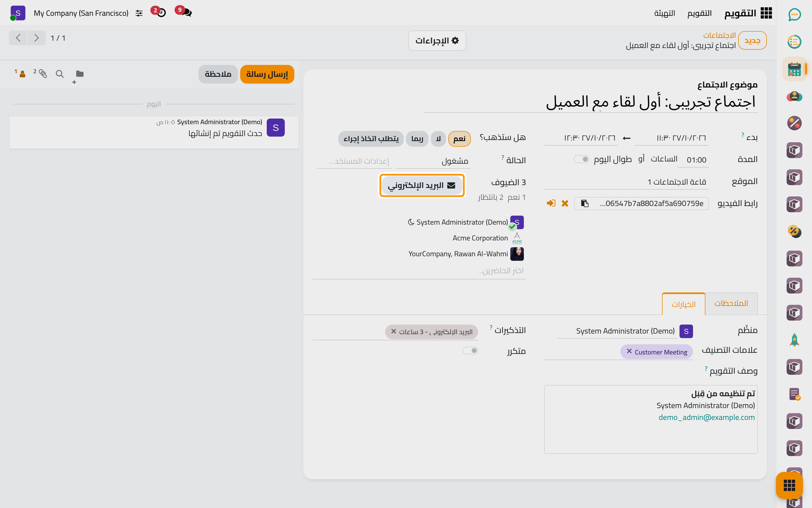Click the meeting subject title field

tap(591, 102)
